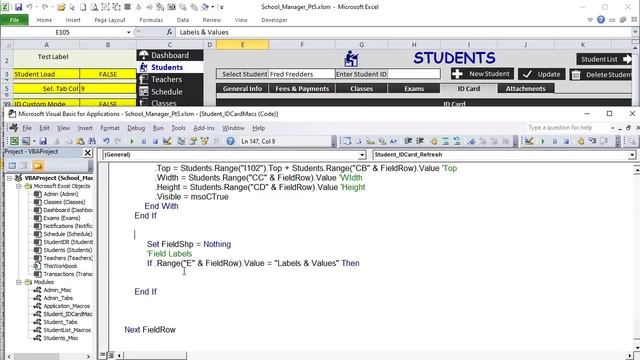Click View Object icon in Project panel
This screenshot has width=640, height=360.
click(24, 166)
